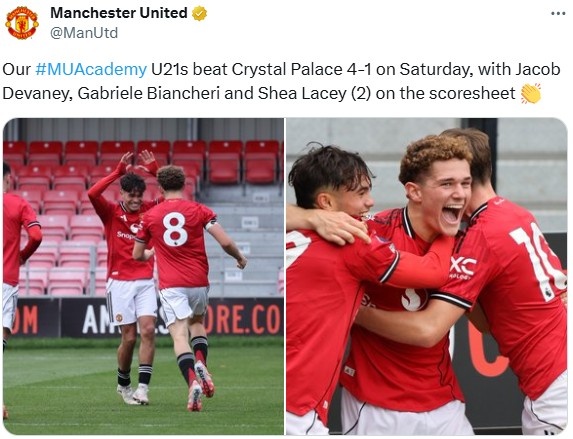Screen dimensions: 573x439
Task: Open Manchester United crest profile avatar
Action: click(x=22, y=23)
